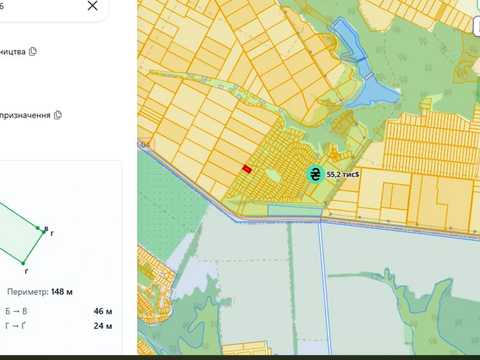The height and width of the screenshot is (360, 480).
Task: Click the 'Периметр: 148 м' text
Action: [x=40, y=292]
